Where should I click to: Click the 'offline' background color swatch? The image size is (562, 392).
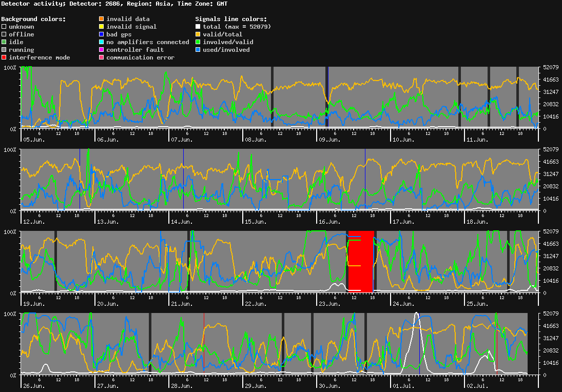click(4, 34)
